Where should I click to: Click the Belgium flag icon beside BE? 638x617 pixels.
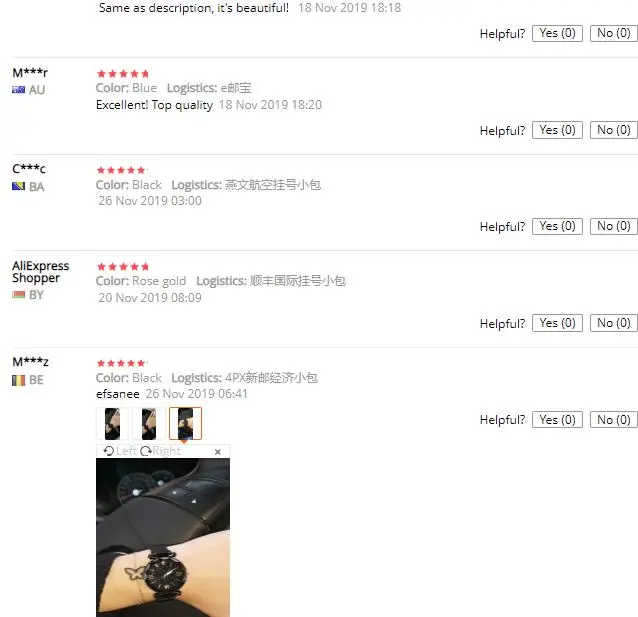click(18, 380)
